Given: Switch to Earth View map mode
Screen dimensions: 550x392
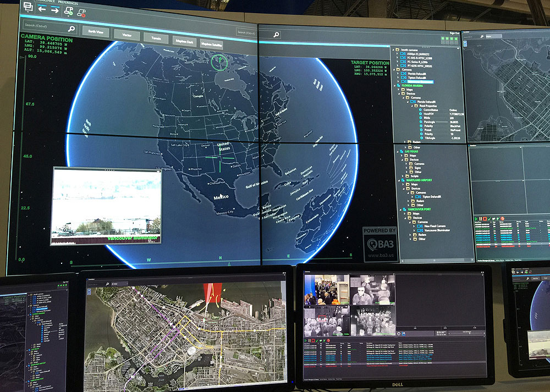Looking at the screenshot, I should (96, 32).
